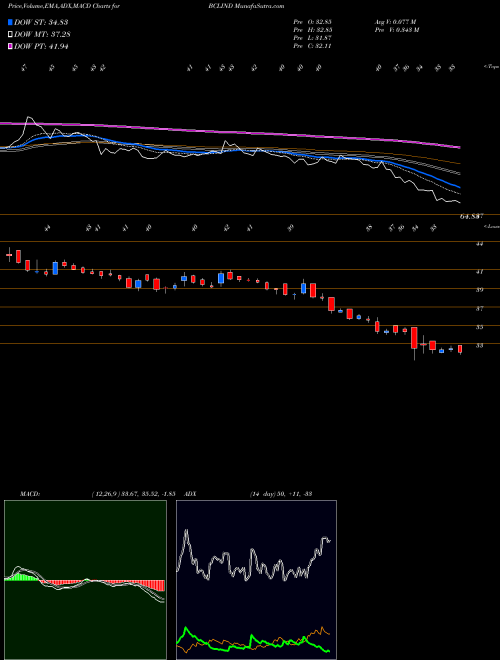The image size is (500, 660).
Task: Click the blue DOW ST legend square
Action: coord(10,22)
